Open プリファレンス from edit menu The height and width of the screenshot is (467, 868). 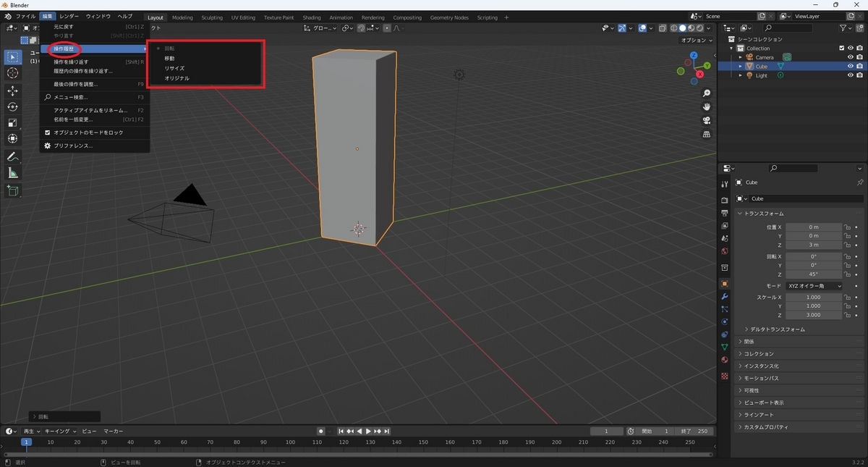click(x=95, y=146)
